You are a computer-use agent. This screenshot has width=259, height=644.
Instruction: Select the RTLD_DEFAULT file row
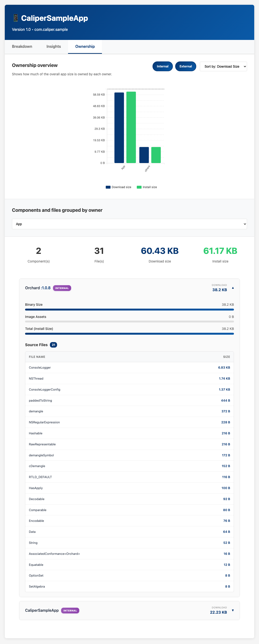[129, 477]
